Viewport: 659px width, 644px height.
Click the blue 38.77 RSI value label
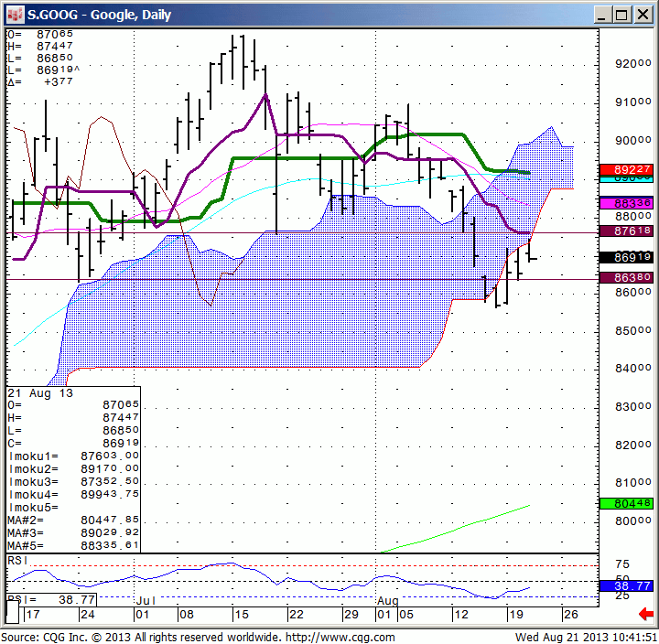click(x=626, y=585)
